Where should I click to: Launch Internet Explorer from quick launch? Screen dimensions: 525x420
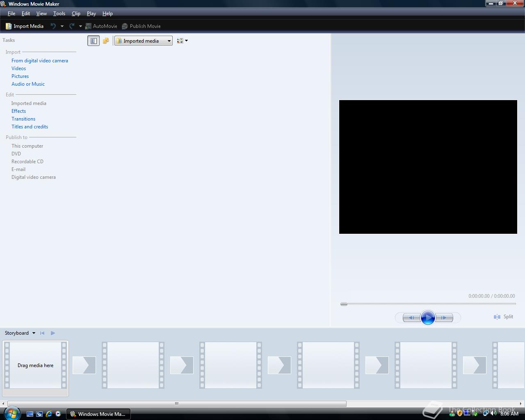pos(49,414)
